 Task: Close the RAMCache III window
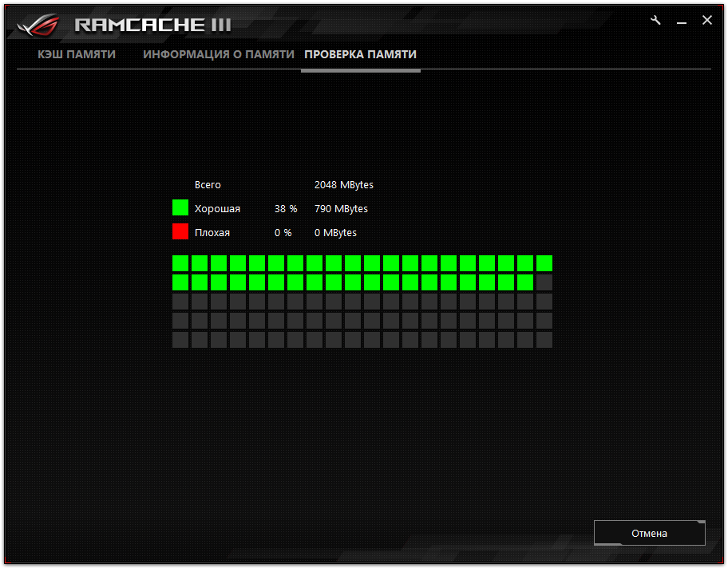(707, 20)
